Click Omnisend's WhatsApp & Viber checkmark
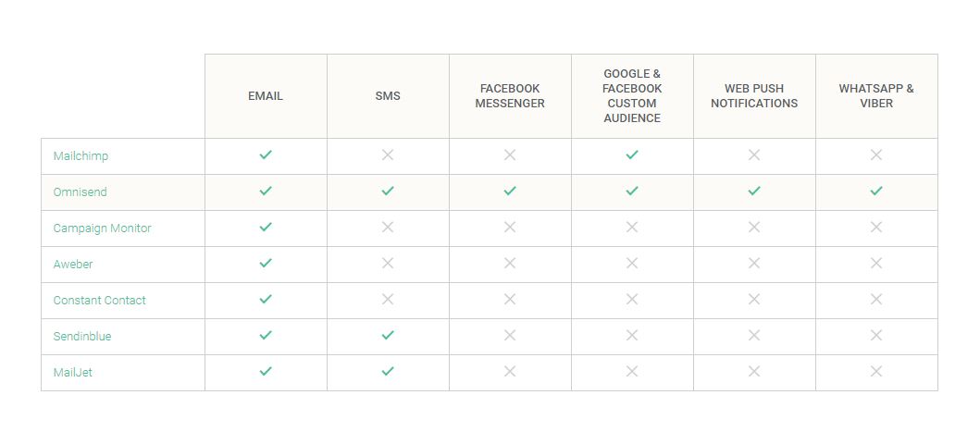 [x=876, y=191]
